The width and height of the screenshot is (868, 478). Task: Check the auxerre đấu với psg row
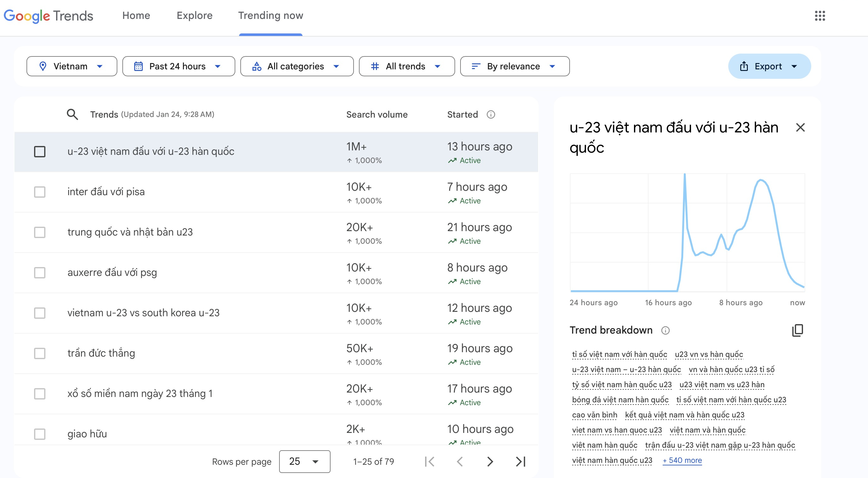[40, 272]
